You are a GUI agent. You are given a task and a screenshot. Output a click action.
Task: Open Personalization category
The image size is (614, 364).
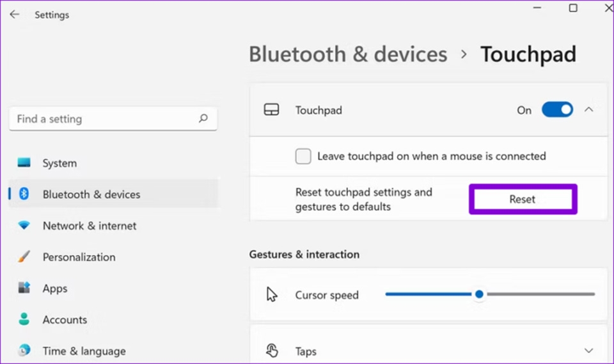coord(114,257)
